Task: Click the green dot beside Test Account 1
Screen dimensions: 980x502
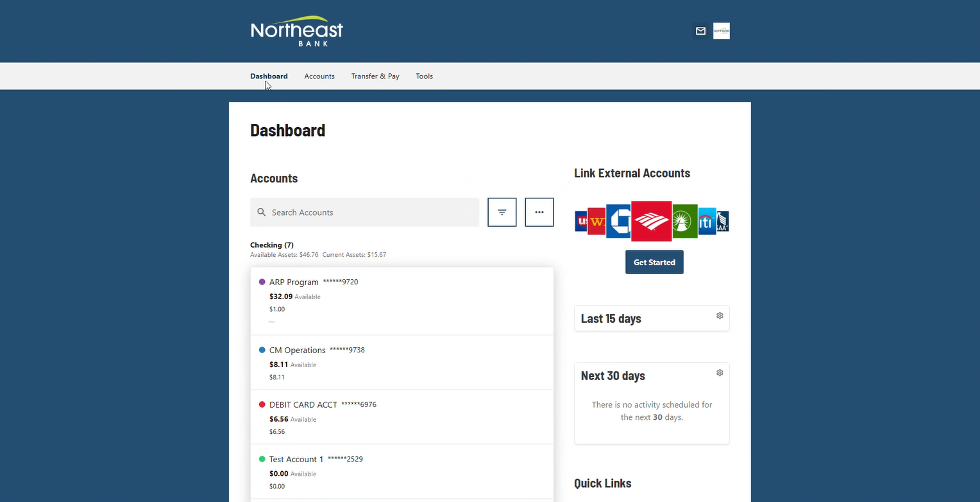Action: pos(262,459)
